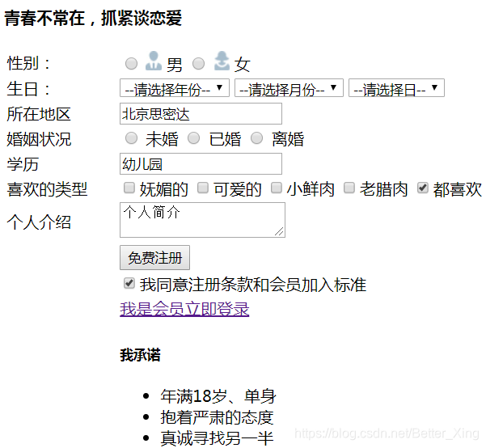Tick the 妩媚的 checkbox
Image resolution: width=486 pixels, height=448 pixels.
[129, 188]
